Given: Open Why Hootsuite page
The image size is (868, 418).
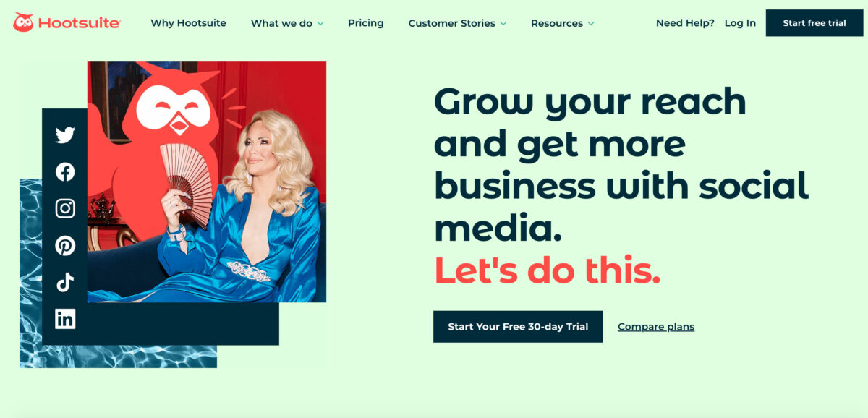Looking at the screenshot, I should click(x=188, y=23).
